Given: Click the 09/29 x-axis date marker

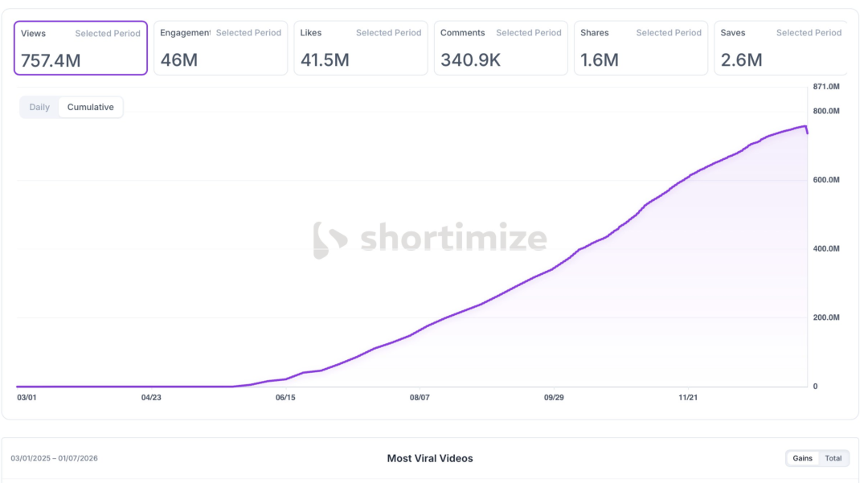Looking at the screenshot, I should pos(554,397).
